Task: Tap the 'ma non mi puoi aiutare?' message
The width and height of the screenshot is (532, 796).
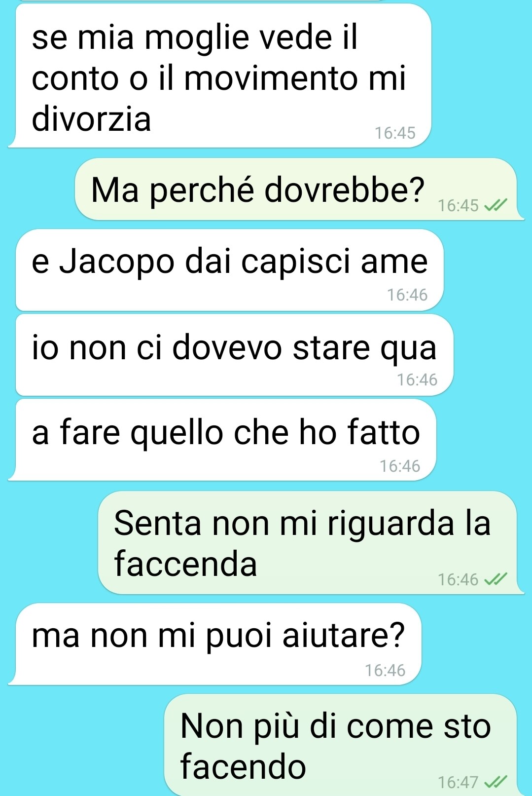Action: pyautogui.click(x=215, y=644)
